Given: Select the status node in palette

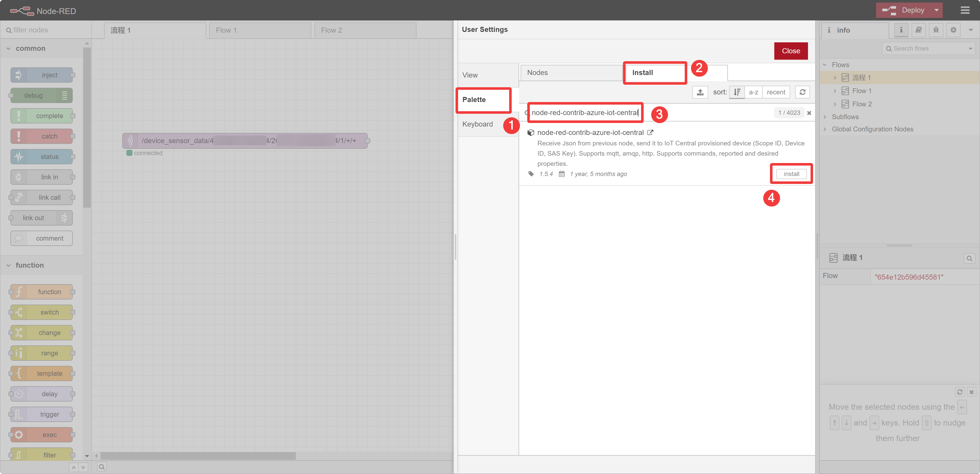Looking at the screenshot, I should point(42,157).
